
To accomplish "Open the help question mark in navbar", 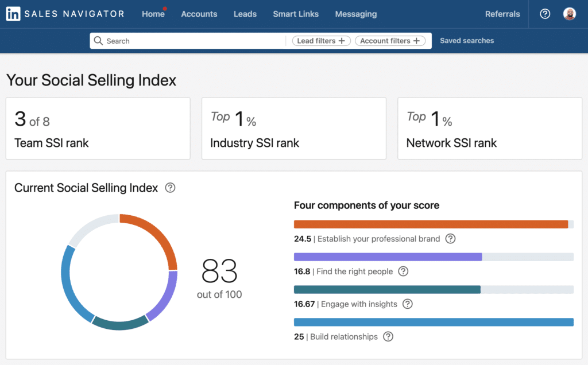I will pos(545,14).
